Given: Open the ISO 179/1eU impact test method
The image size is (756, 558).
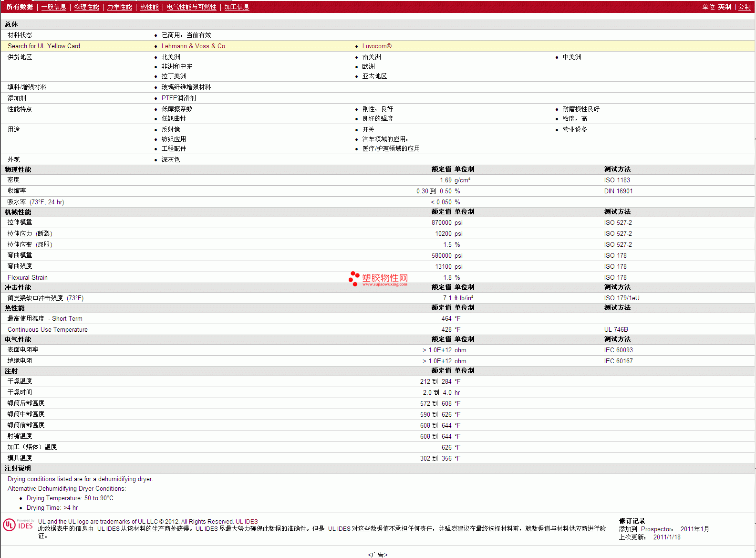Looking at the screenshot, I should click(x=621, y=298).
